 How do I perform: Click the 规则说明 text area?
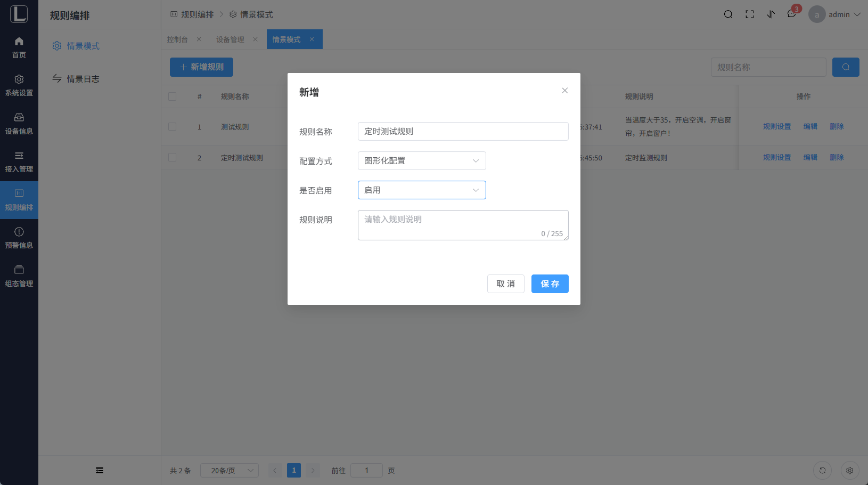coord(462,225)
